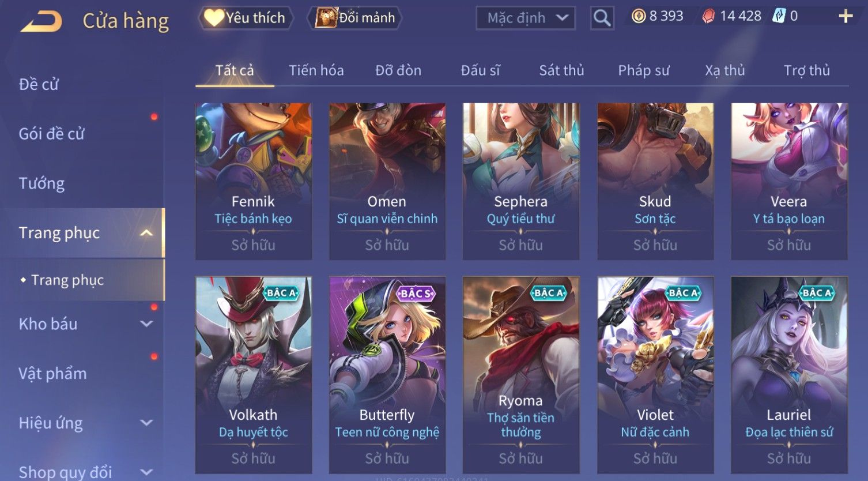Open the Mặc định sort dropdown
Image resolution: width=868 pixels, height=481 pixels.
[526, 18]
